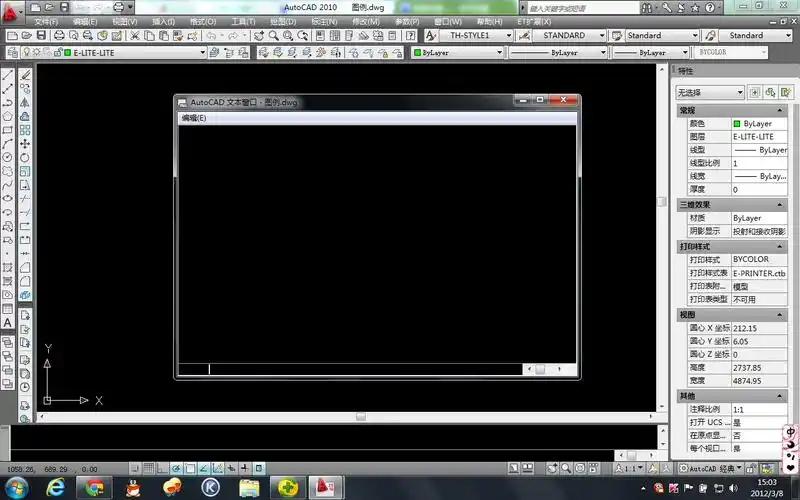
Task: Collapse the 打印样式 section in Properties panel
Action: (780, 246)
